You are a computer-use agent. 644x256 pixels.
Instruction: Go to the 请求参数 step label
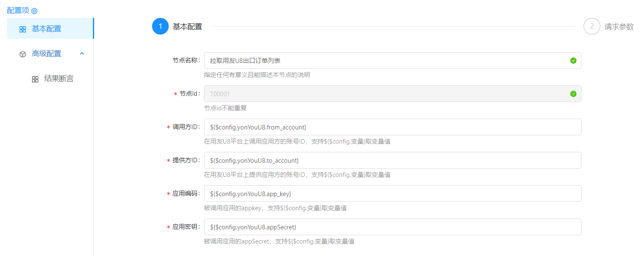point(619,27)
